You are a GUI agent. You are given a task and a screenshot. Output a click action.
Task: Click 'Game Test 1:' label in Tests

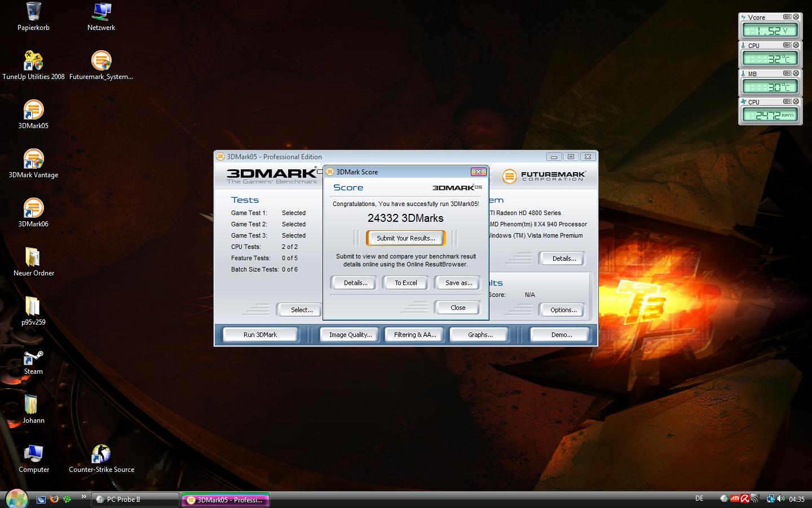[249, 213]
